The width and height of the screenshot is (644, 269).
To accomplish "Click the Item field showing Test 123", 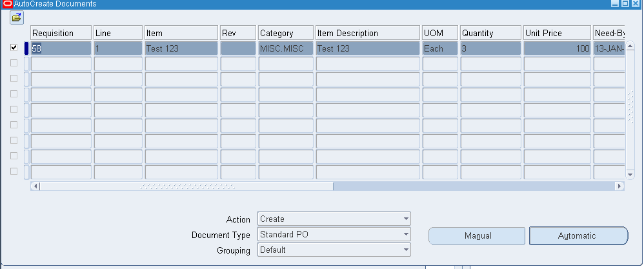I will [181, 48].
